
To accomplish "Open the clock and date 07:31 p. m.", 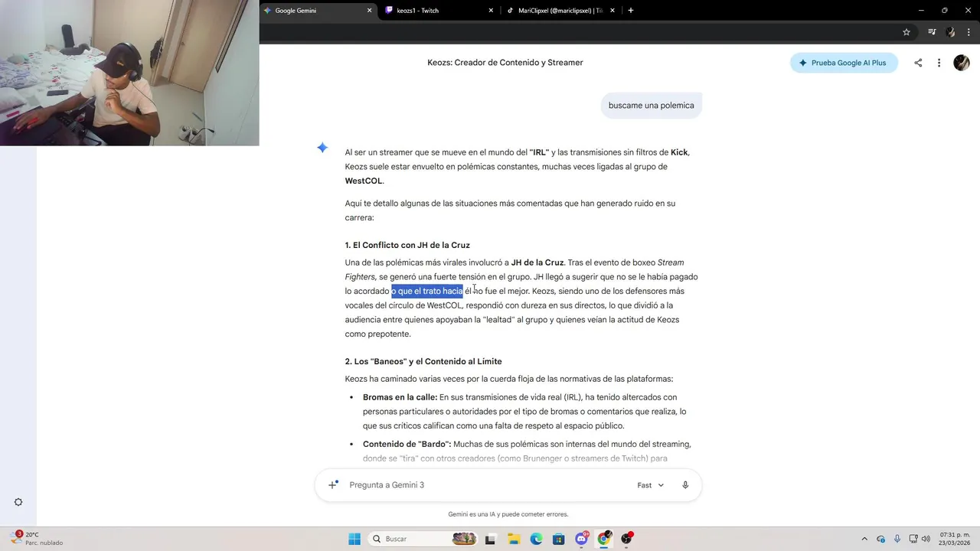I will tap(955, 539).
